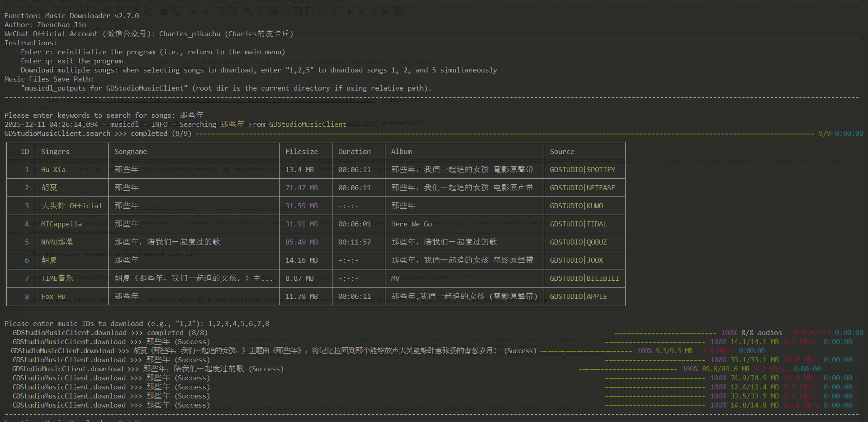The width and height of the screenshot is (868, 422).
Task: Click the search completed 9/9 progress bar
Action: pos(504,134)
